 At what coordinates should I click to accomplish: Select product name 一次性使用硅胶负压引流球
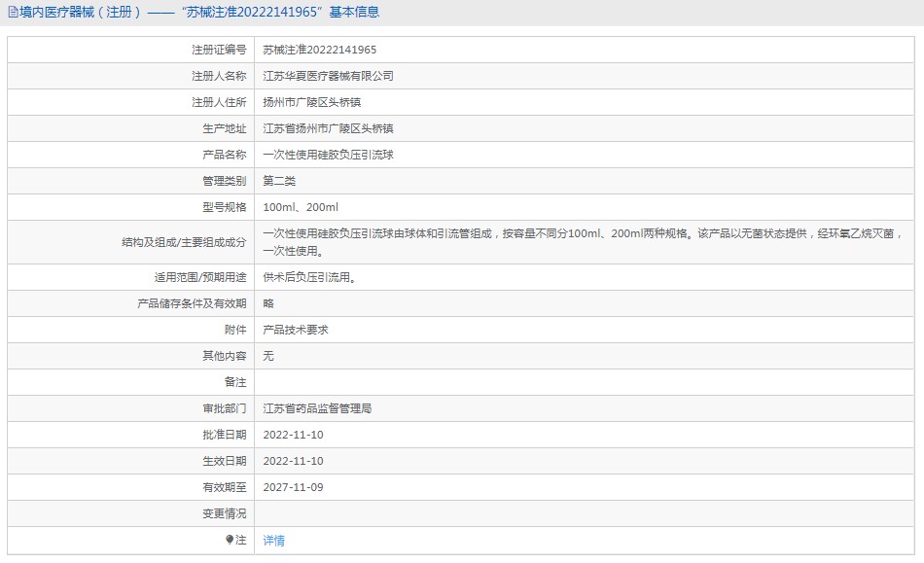pyautogui.click(x=328, y=155)
